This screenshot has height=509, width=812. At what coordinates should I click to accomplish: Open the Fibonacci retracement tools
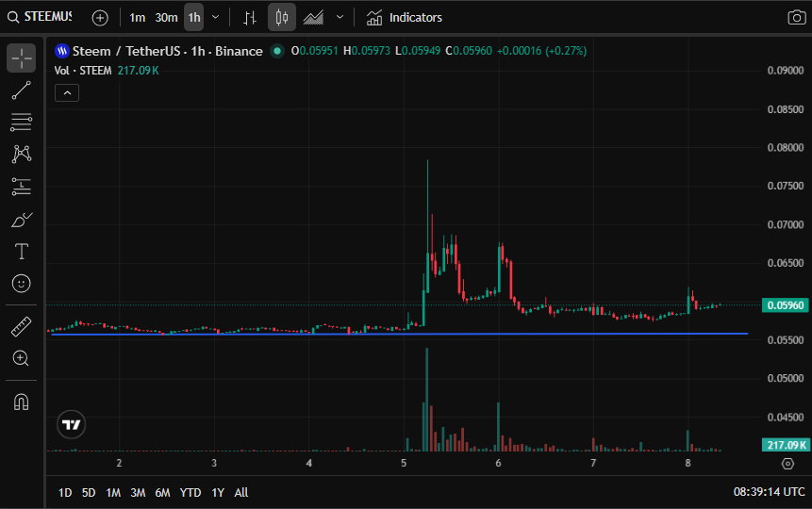coord(22,123)
